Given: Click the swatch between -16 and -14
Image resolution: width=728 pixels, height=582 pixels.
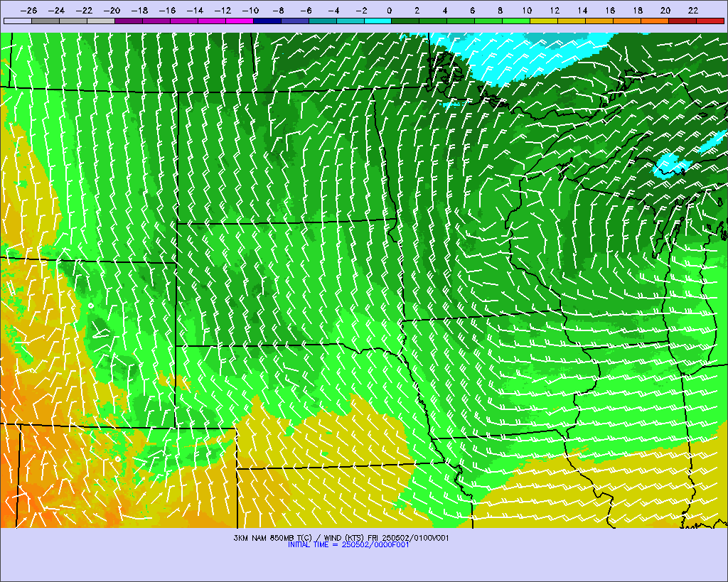Looking at the screenshot, I should coord(184,21).
